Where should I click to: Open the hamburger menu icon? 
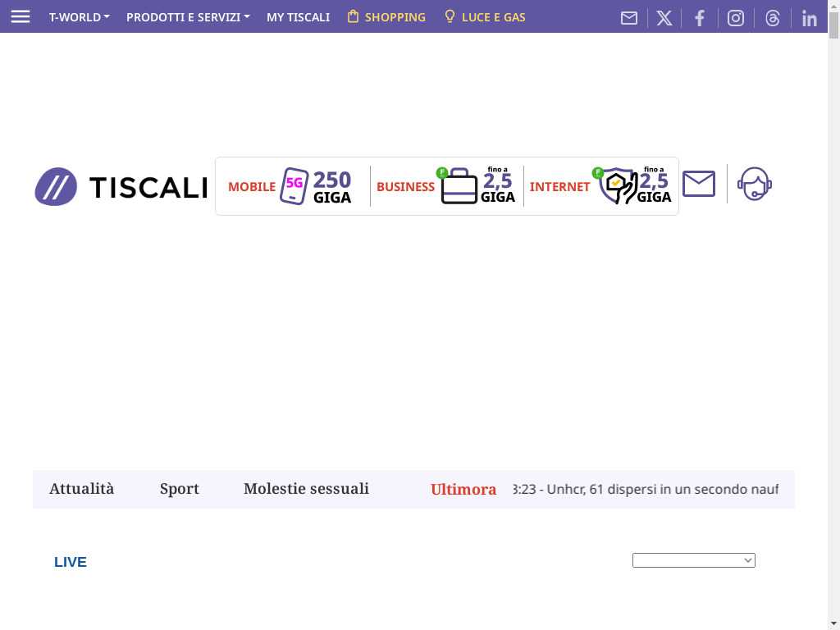(21, 16)
